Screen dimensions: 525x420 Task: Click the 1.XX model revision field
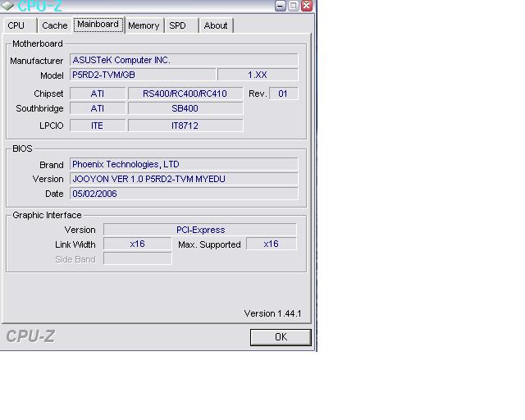coord(258,75)
